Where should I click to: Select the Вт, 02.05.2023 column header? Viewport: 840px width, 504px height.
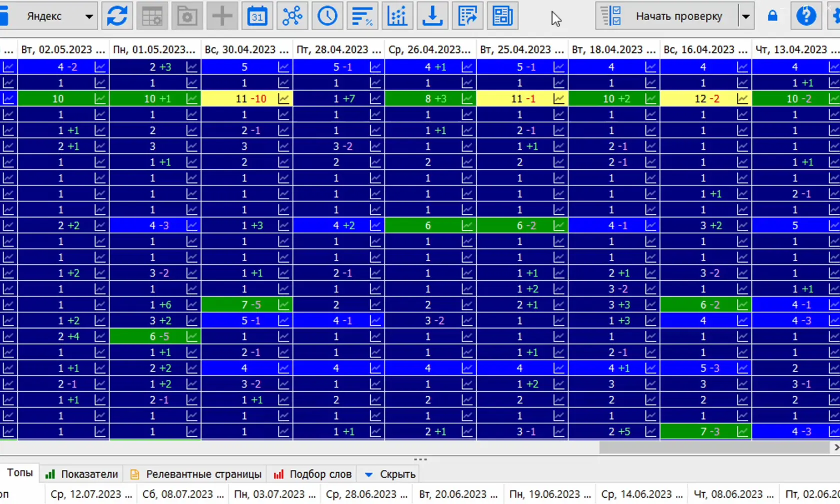(63, 49)
